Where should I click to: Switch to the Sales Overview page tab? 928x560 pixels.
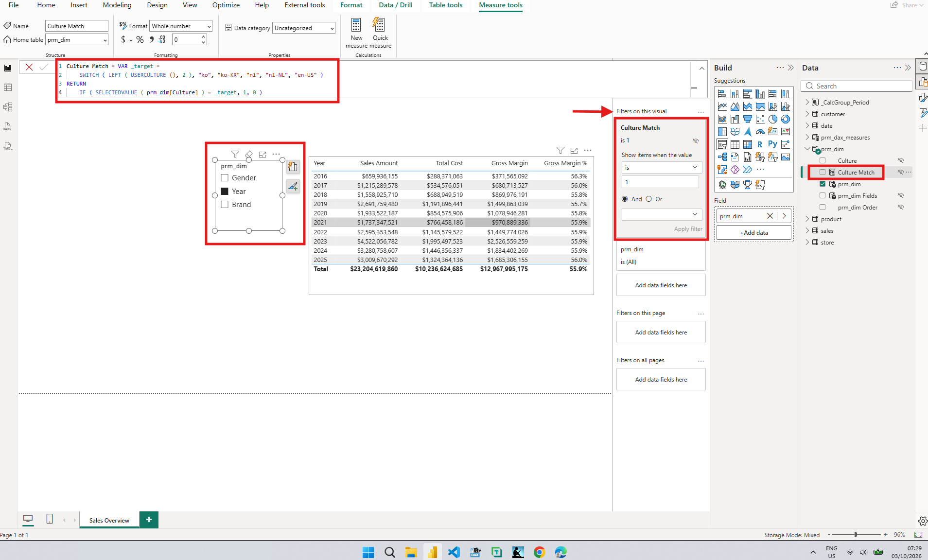pyautogui.click(x=109, y=520)
